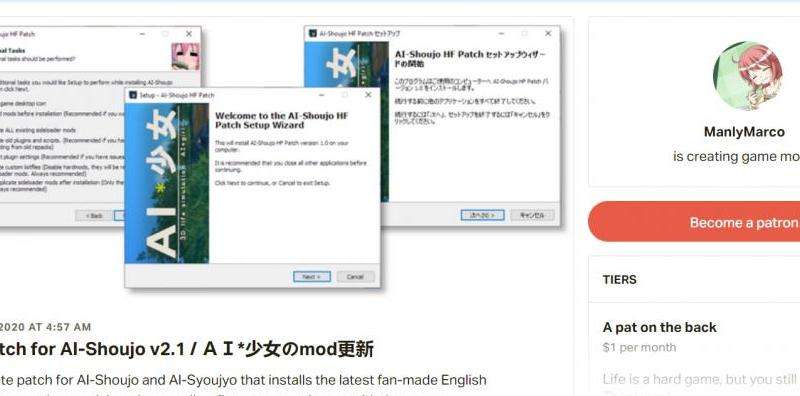Open ManlyMarco's profile avatar
Image resolution: width=800 pixels, height=396 pixels.
[748, 76]
